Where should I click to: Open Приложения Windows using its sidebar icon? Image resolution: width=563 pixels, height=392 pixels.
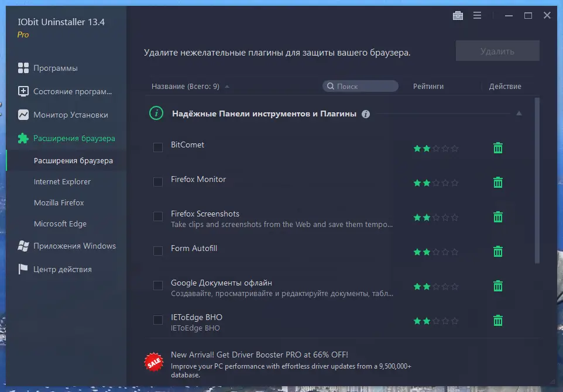(x=24, y=246)
